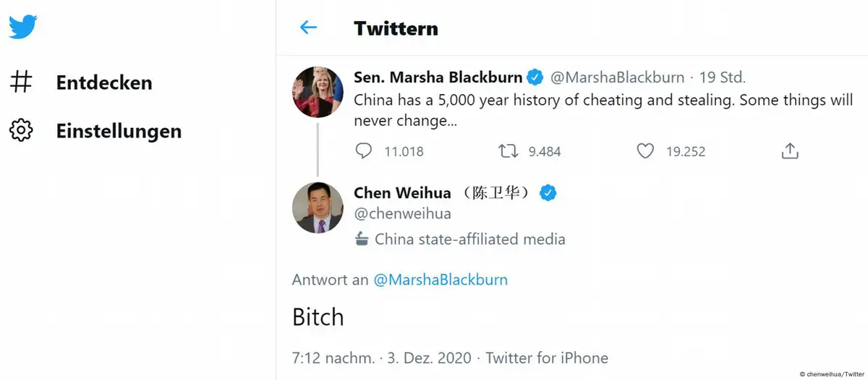The width and height of the screenshot is (868, 380).
Task: Click the state-affiliated media podium icon
Action: (362, 239)
